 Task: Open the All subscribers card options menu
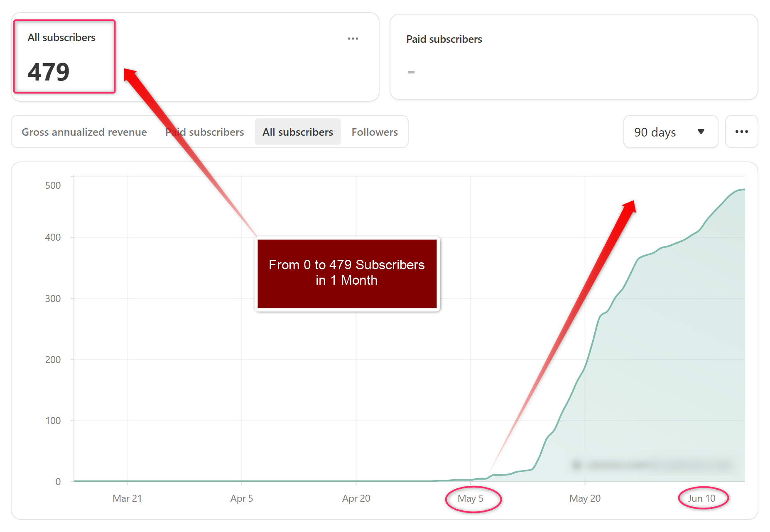click(x=353, y=39)
